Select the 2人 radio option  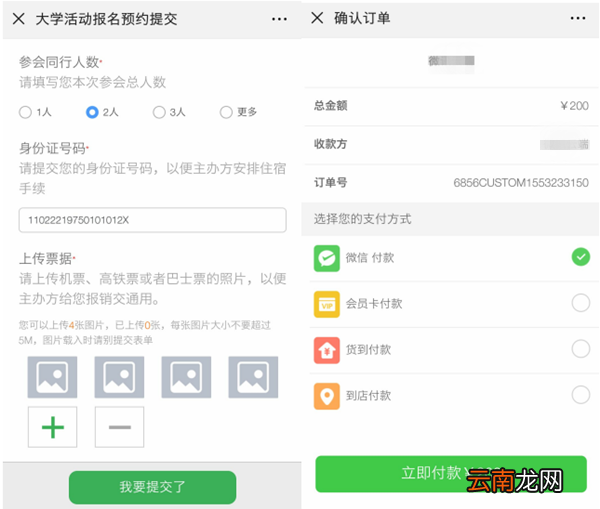click(92, 112)
